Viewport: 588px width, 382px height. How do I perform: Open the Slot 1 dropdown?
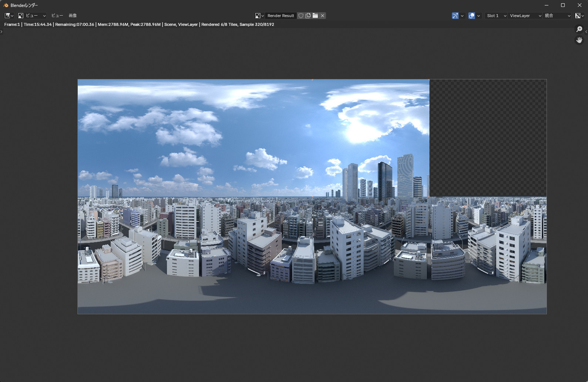[x=496, y=16]
